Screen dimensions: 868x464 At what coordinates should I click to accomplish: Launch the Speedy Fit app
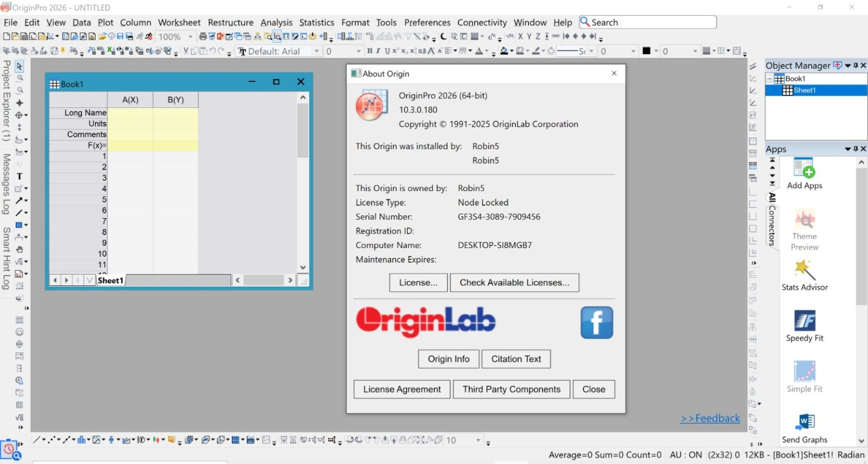pyautogui.click(x=805, y=327)
